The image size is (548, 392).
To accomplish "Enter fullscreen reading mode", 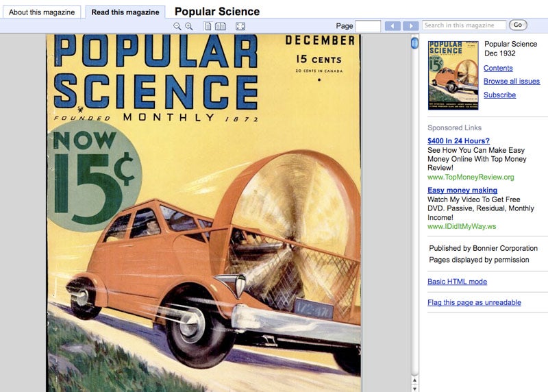I will (x=240, y=26).
